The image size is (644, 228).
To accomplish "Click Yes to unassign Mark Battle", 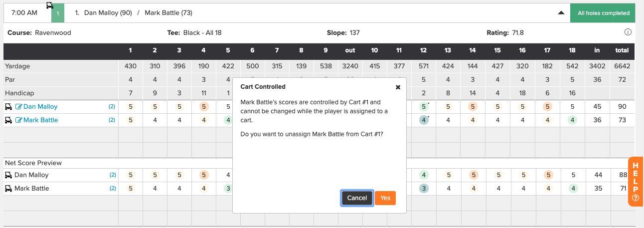I will 385,198.
